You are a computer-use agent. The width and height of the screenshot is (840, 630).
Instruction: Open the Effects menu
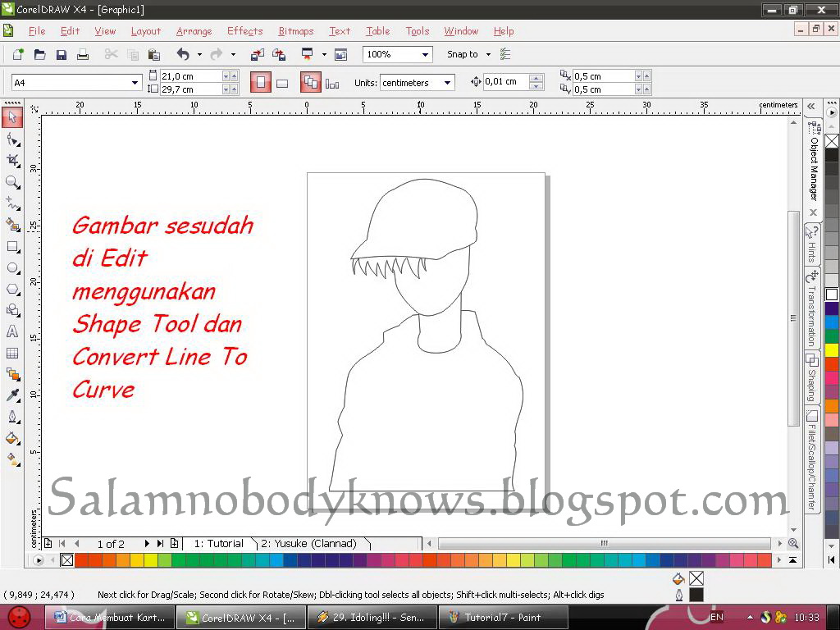click(244, 31)
